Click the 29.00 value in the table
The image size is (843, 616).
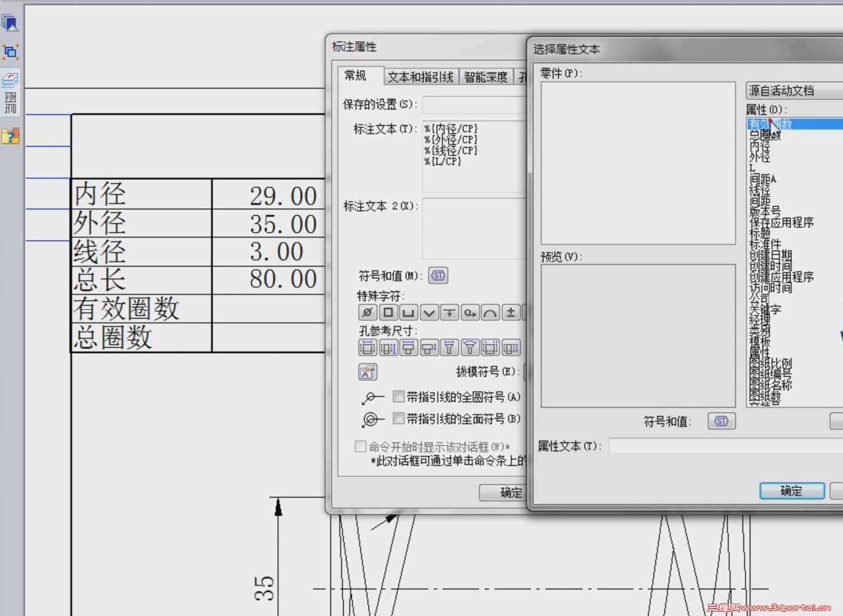tap(283, 196)
